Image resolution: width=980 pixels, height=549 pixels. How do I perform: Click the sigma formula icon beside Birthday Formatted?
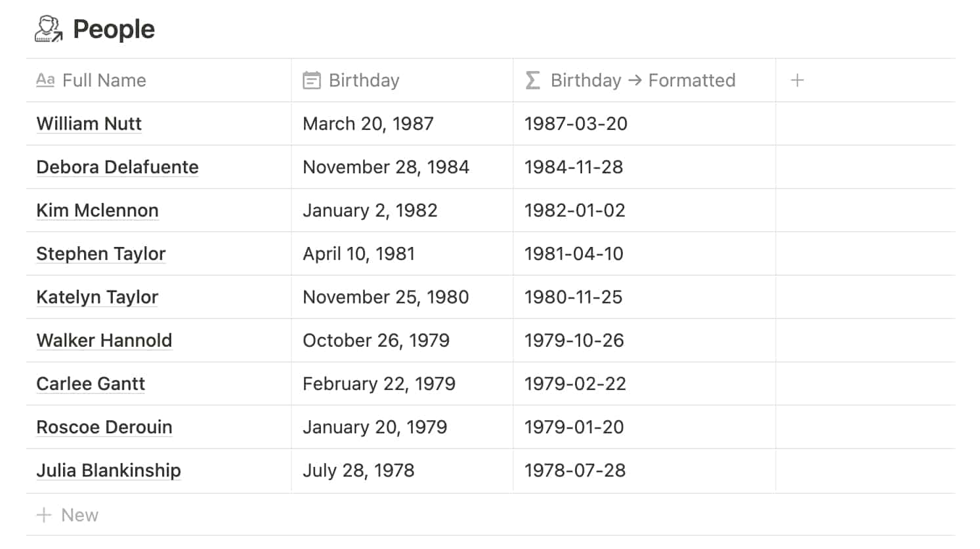pos(532,79)
